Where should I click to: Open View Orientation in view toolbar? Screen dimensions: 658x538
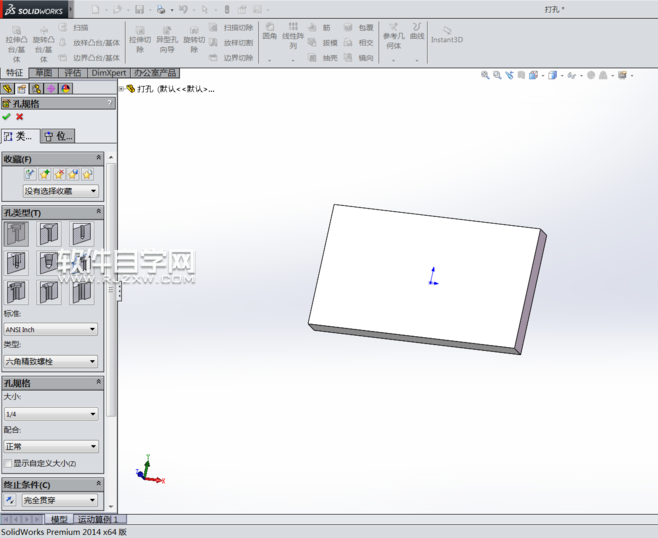[x=533, y=75]
